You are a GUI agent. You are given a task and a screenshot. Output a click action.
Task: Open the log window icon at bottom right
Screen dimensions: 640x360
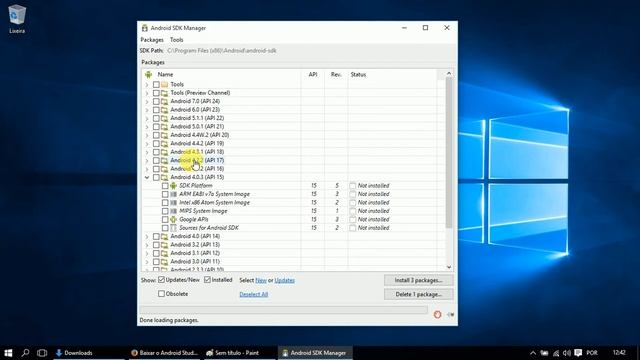point(450,314)
